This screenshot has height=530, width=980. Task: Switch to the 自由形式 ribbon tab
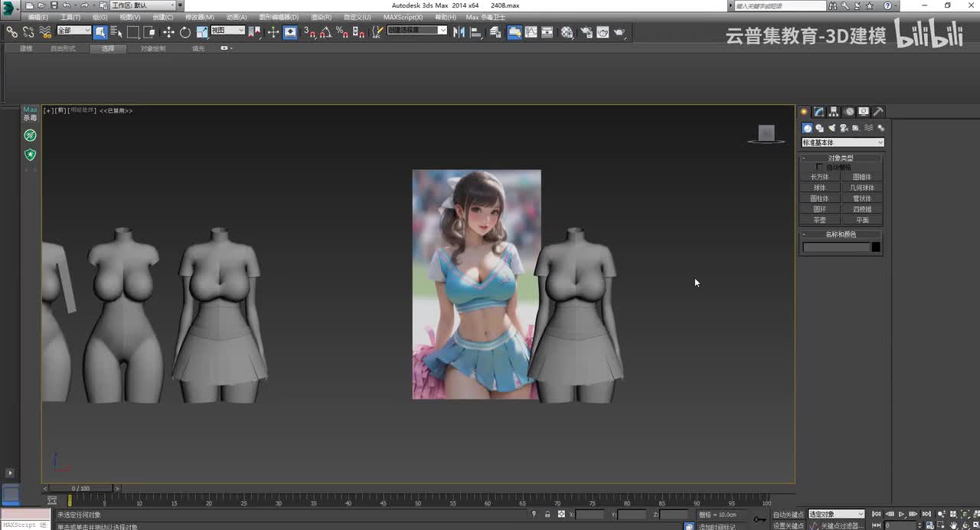coord(63,48)
